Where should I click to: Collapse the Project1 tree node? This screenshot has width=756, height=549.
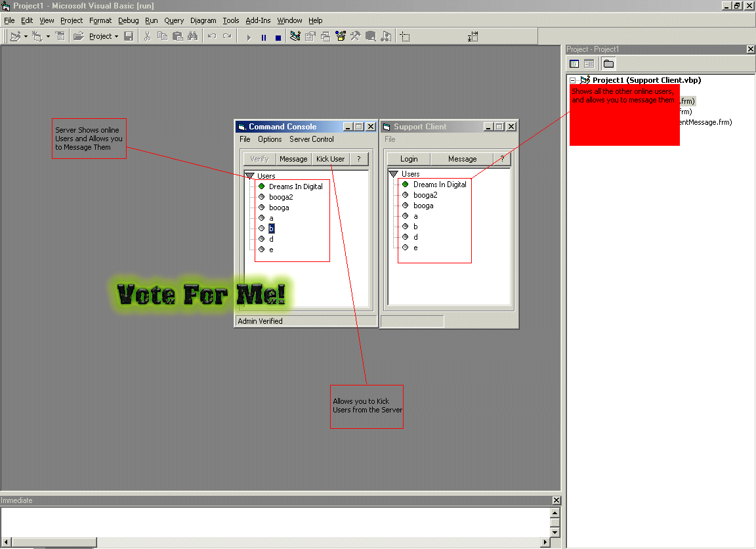(572, 80)
